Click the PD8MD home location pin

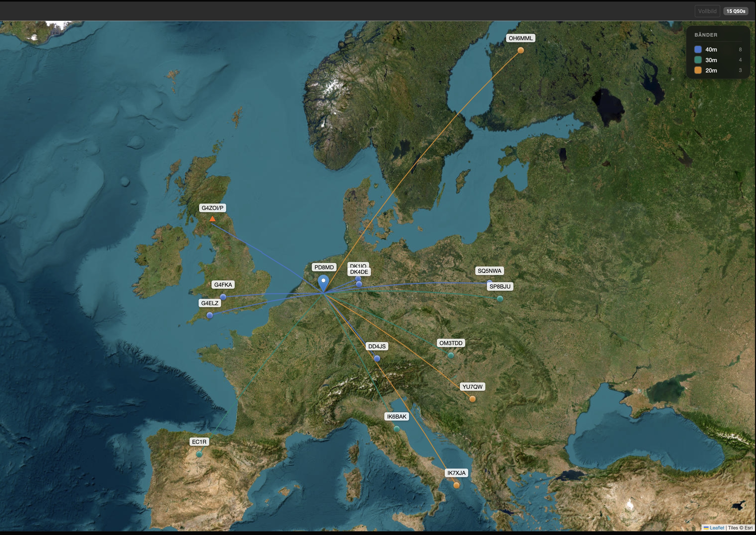click(323, 283)
